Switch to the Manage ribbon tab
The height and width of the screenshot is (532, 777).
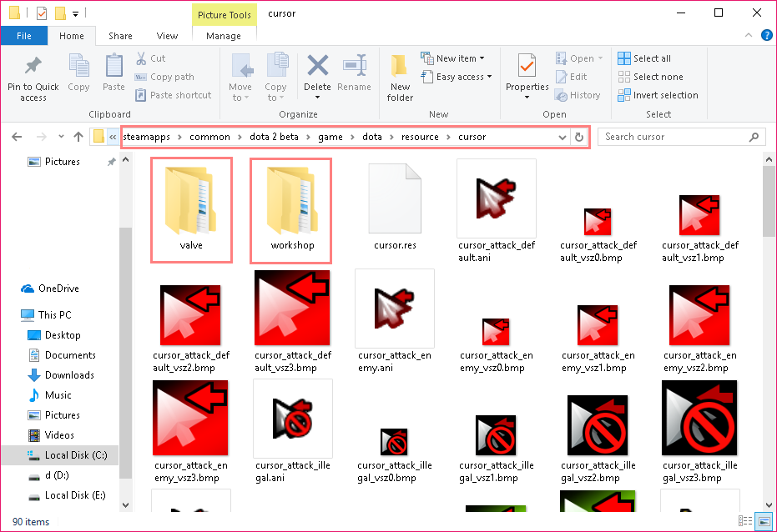[224, 36]
